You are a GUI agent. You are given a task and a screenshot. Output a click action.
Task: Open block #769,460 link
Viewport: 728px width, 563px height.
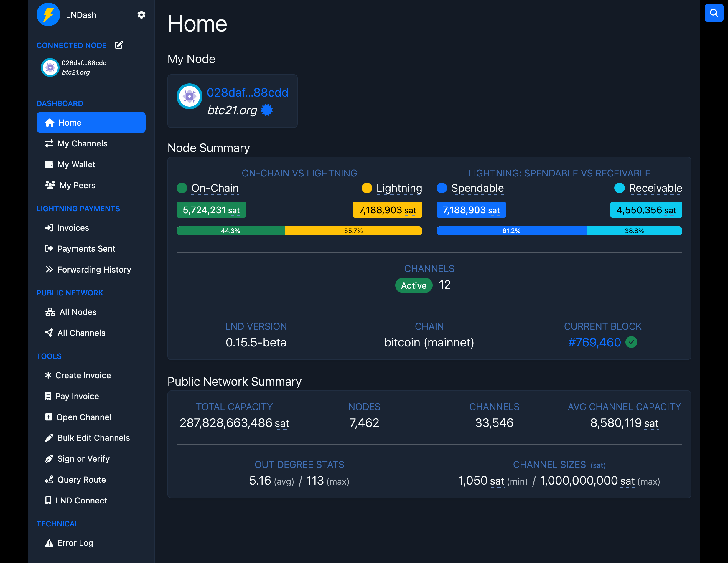[x=594, y=342]
